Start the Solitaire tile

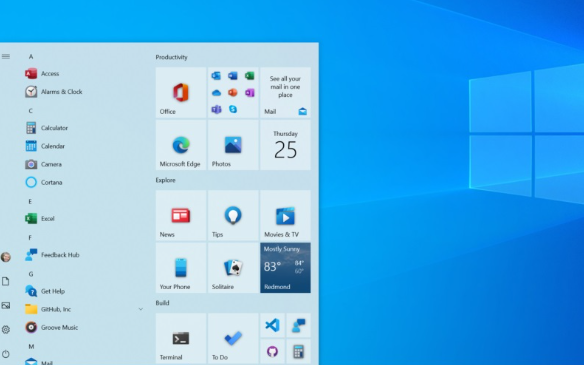point(233,268)
